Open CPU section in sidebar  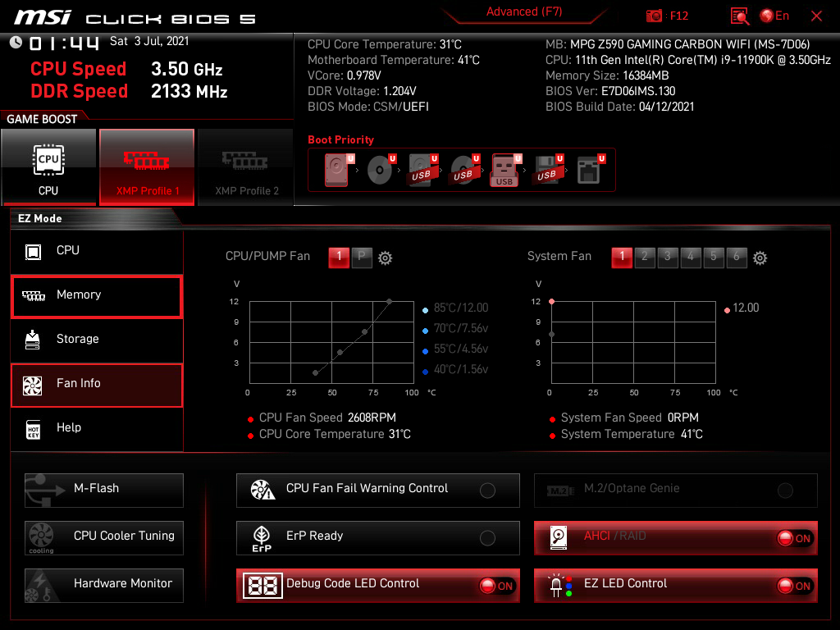[97, 252]
